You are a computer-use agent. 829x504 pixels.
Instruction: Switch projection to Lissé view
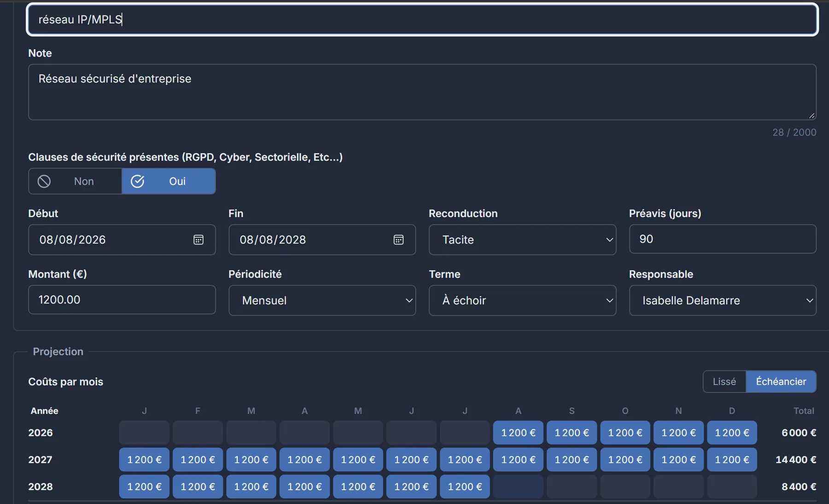(x=724, y=382)
